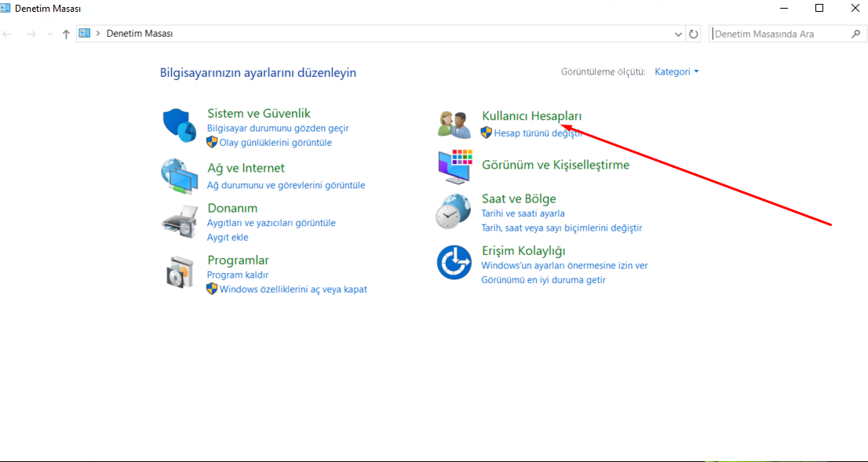Open the Ağ ve Internet category heading

246,168
